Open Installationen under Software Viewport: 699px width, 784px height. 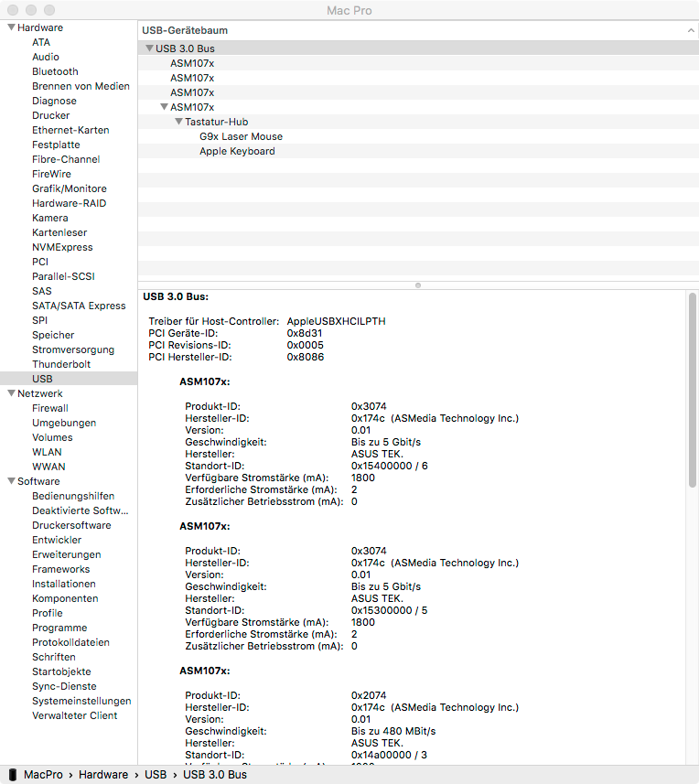coord(63,584)
